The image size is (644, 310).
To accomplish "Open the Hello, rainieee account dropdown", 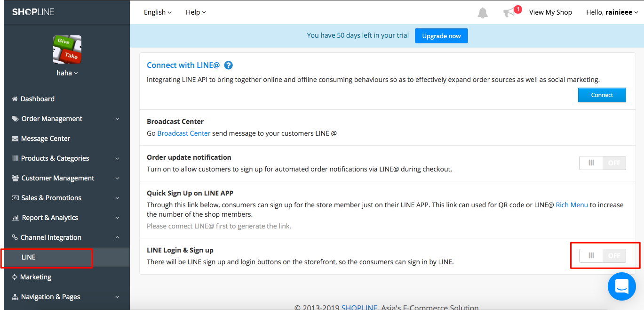I will 612,12.
